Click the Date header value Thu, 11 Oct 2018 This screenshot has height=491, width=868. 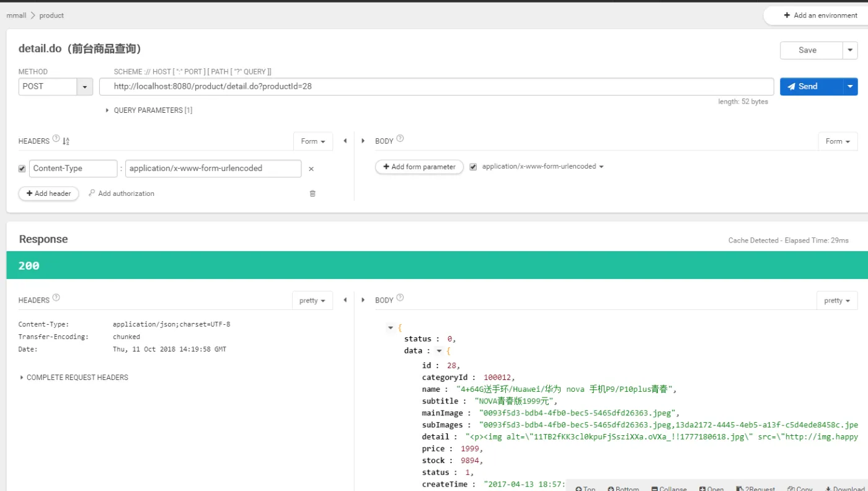pos(169,349)
